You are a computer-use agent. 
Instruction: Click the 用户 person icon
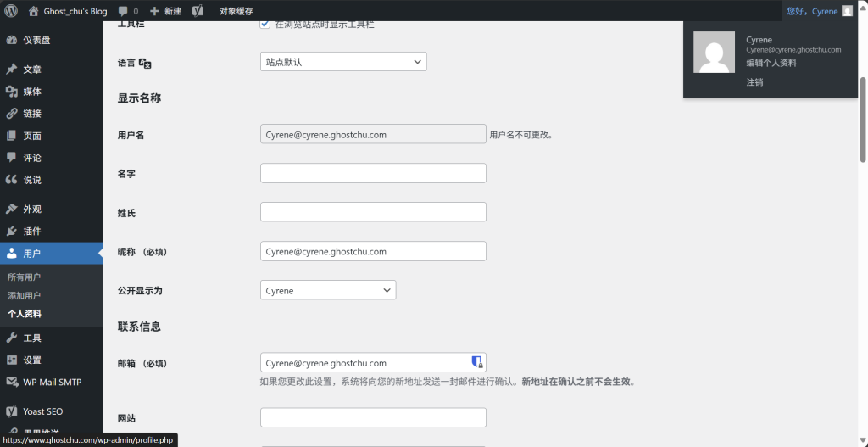[x=11, y=254]
